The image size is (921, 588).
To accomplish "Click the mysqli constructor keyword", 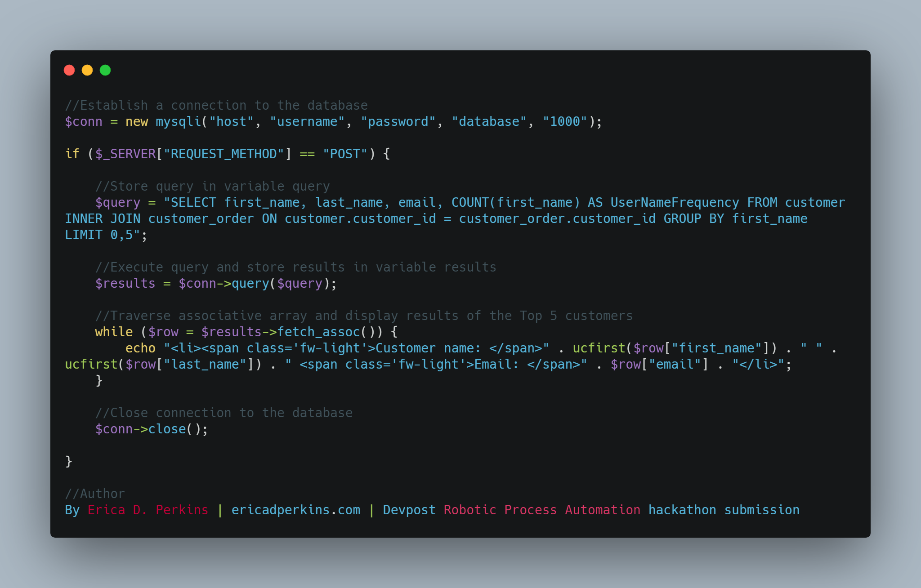I will coord(178,122).
